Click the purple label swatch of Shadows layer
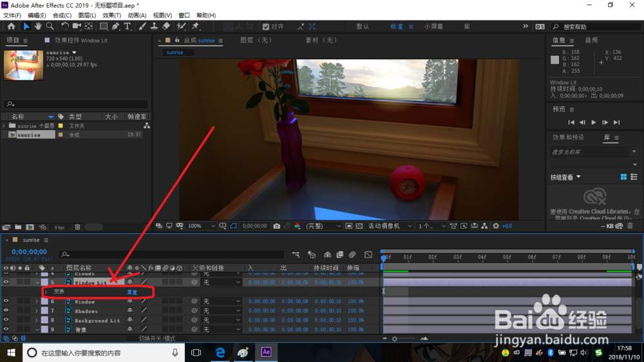 pyautogui.click(x=44, y=311)
